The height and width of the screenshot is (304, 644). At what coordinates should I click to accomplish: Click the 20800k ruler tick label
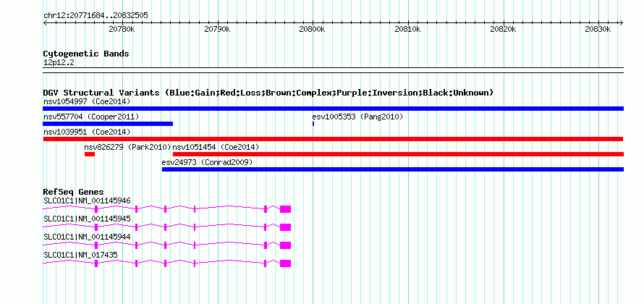pyautogui.click(x=313, y=30)
